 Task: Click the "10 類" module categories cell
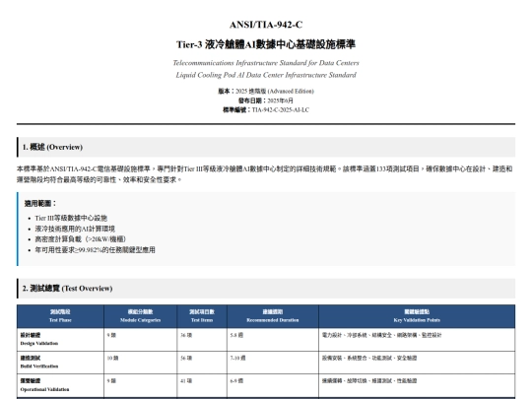pyautogui.click(x=141, y=362)
